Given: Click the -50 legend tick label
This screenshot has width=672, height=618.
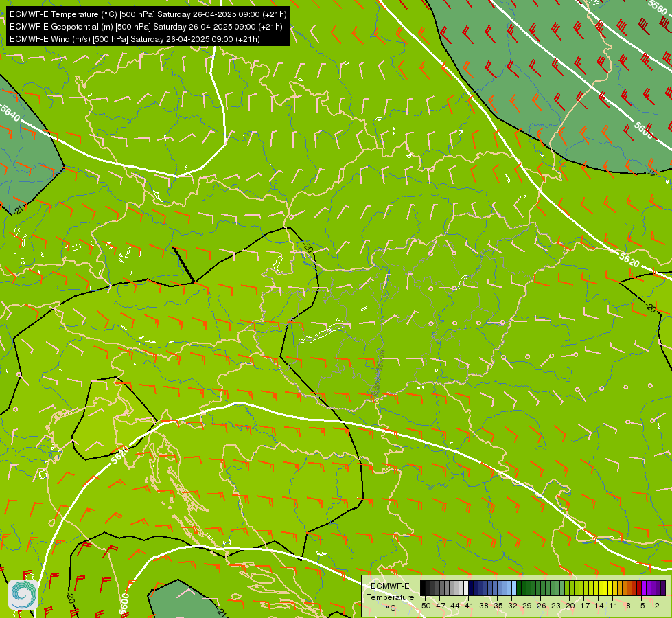Looking at the screenshot, I should tap(425, 606).
